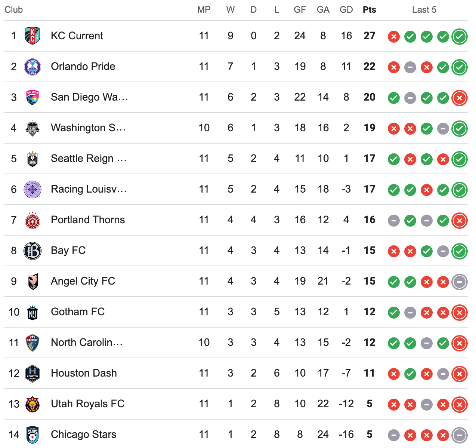Image resolution: width=476 pixels, height=448 pixels.
Task: Click San Diego Wave's most recent loss icon
Action: [x=460, y=98]
